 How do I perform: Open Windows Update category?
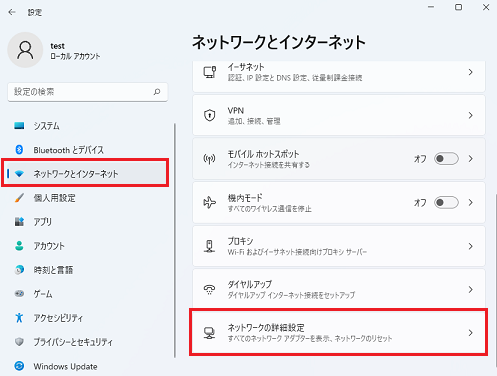click(x=87, y=366)
